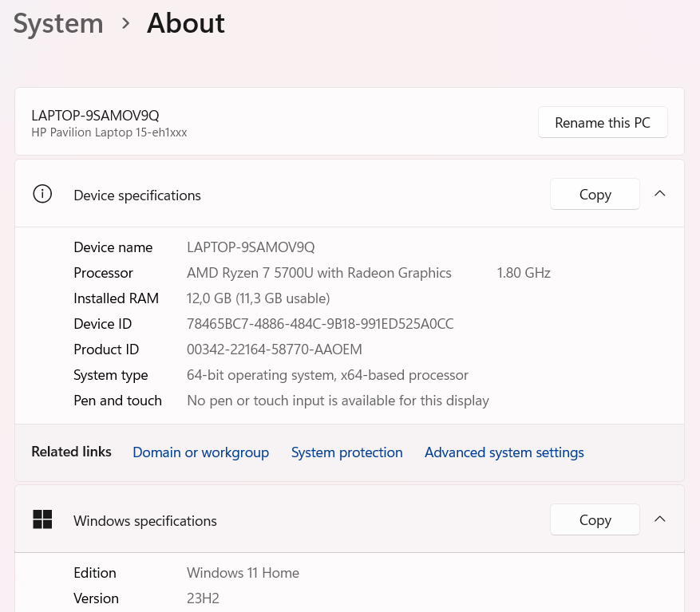This screenshot has height=612, width=700.
Task: Click the Related links label
Action: (x=71, y=452)
